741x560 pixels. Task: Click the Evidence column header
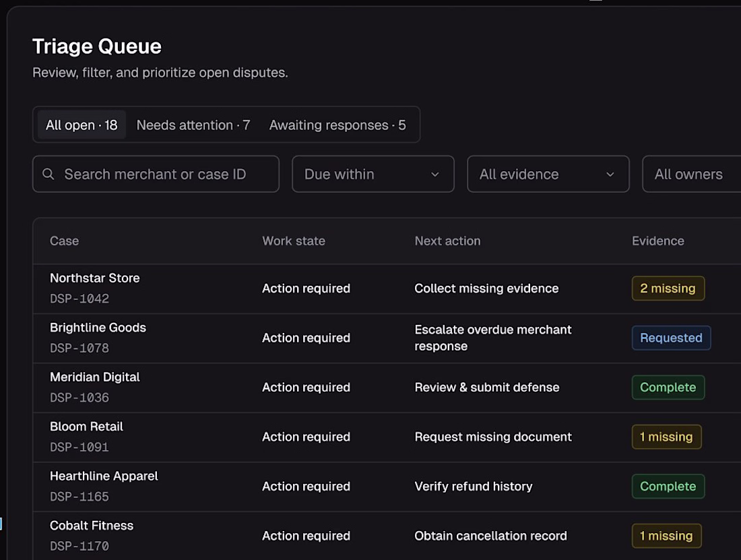click(658, 241)
